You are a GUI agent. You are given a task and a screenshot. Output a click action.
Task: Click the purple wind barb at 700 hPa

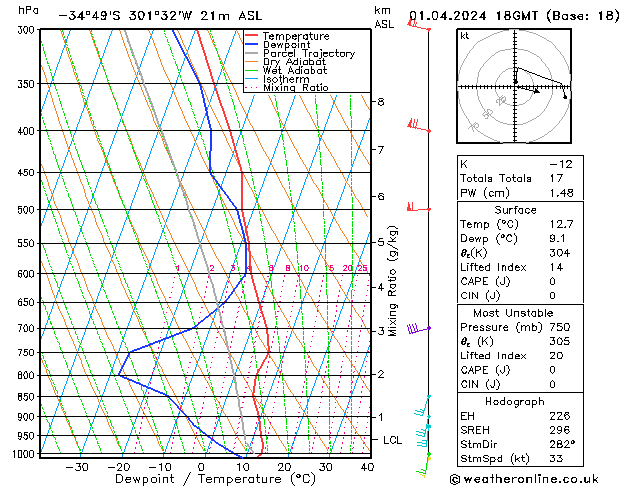pyautogui.click(x=416, y=327)
